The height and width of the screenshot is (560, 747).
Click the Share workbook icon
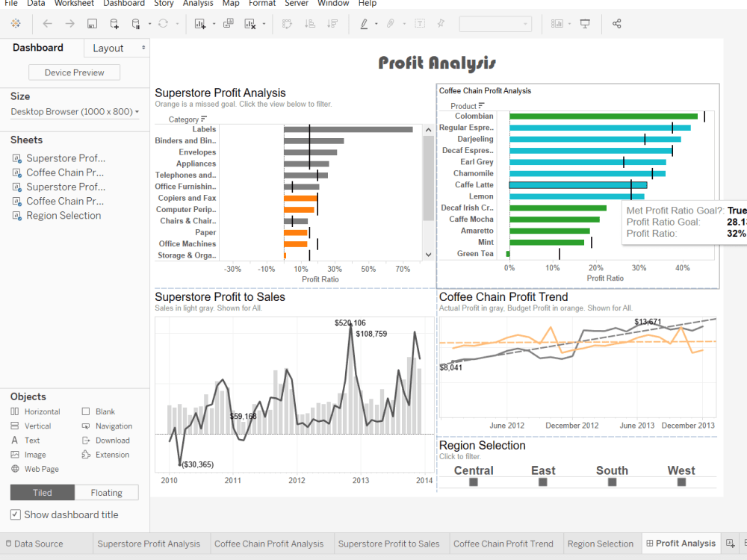pos(616,23)
